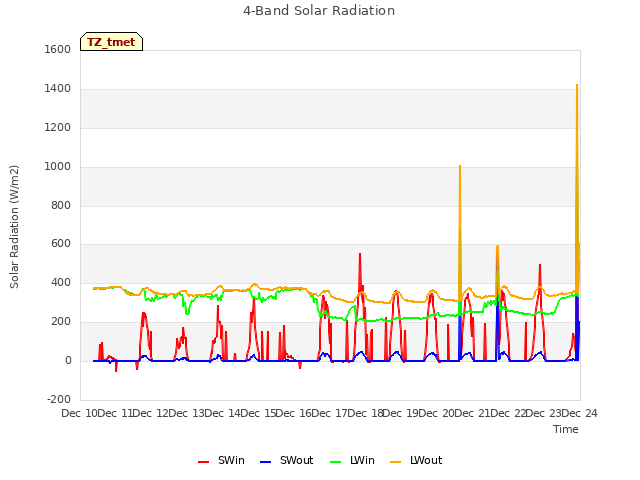The height and width of the screenshot is (480, 640).
Task: Click the SWin peak on Dec 22
Action: (540, 265)
